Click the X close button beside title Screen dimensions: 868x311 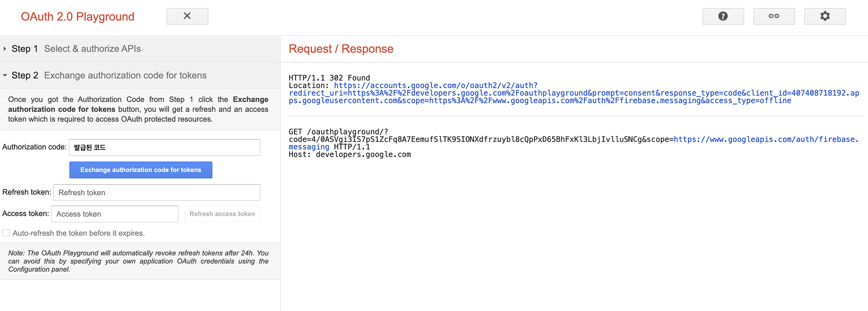187,16
